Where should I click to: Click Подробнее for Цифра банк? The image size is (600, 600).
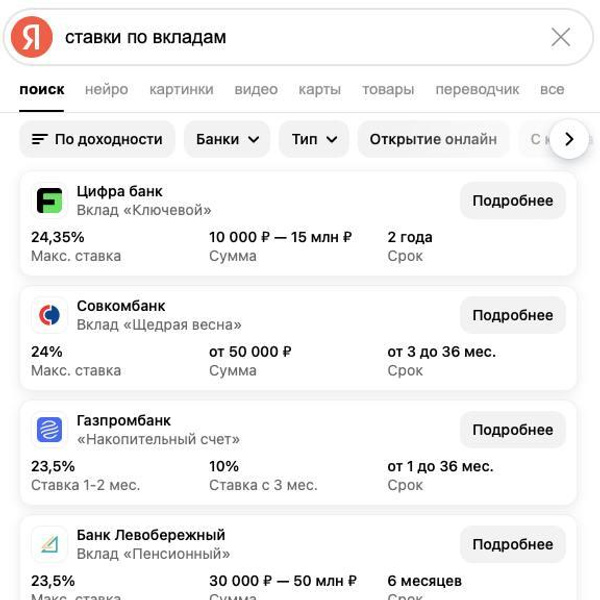pyautogui.click(x=512, y=201)
